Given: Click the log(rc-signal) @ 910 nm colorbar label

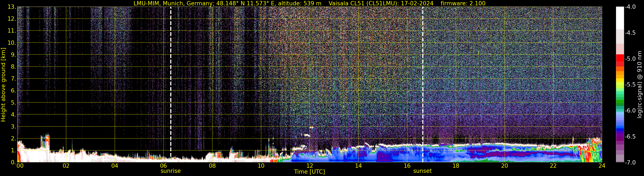Looking at the screenshot, I should (x=640, y=85).
